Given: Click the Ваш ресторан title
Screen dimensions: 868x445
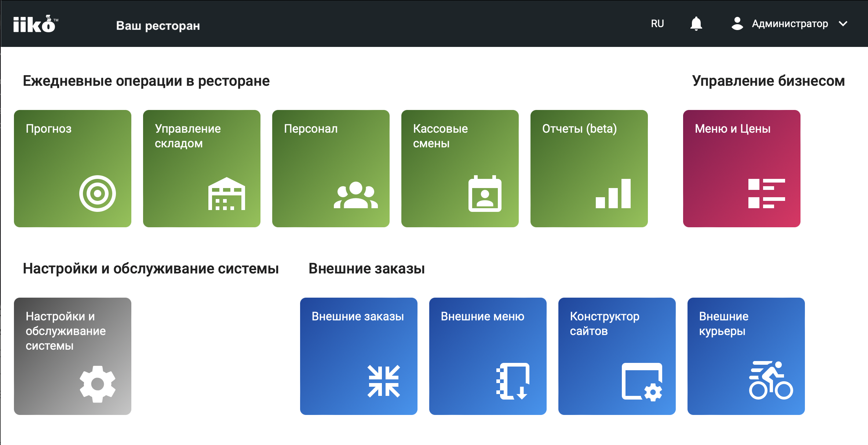Looking at the screenshot, I should pos(159,26).
